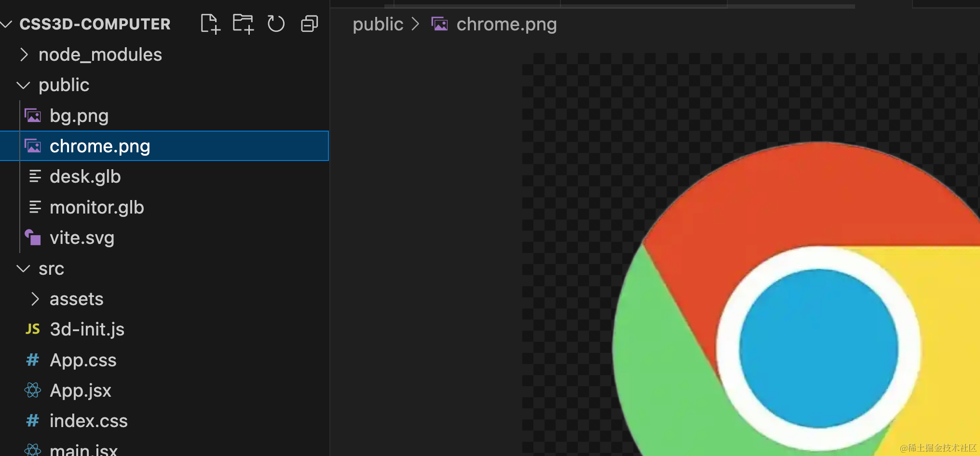Click the hash CSS icon beside App.css
The height and width of the screenshot is (456, 980).
32,360
